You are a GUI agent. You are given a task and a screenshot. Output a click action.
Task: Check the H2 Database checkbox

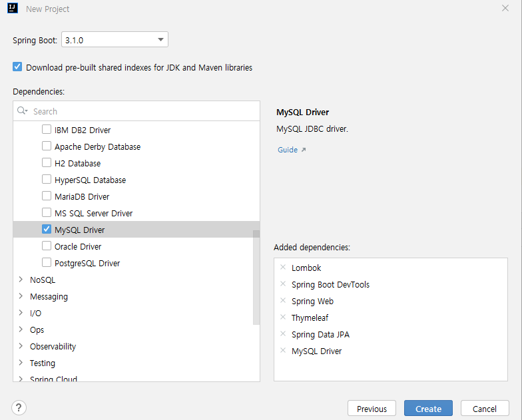[47, 162]
